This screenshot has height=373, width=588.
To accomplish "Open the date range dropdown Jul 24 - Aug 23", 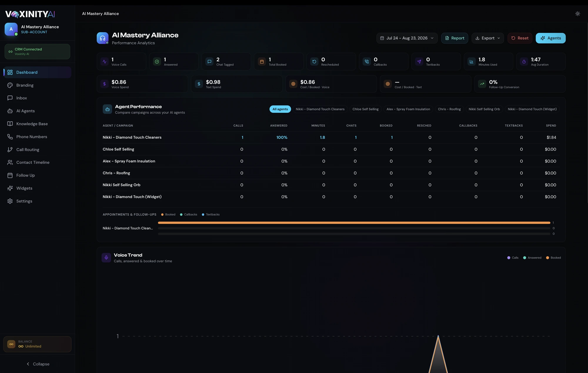I will point(407,38).
